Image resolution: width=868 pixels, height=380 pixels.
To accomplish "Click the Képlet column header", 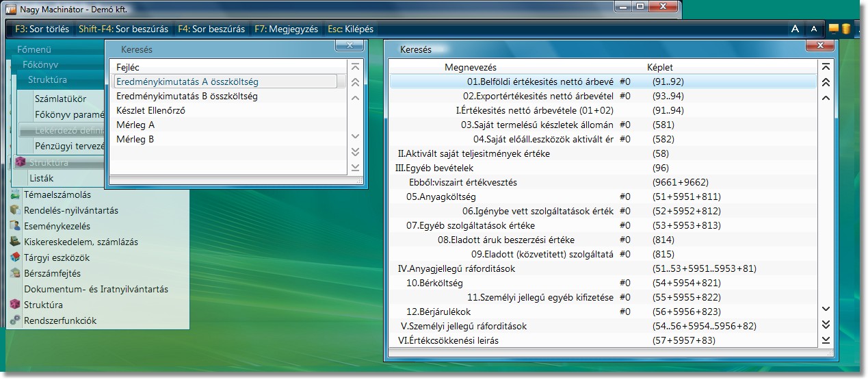I will pyautogui.click(x=660, y=67).
